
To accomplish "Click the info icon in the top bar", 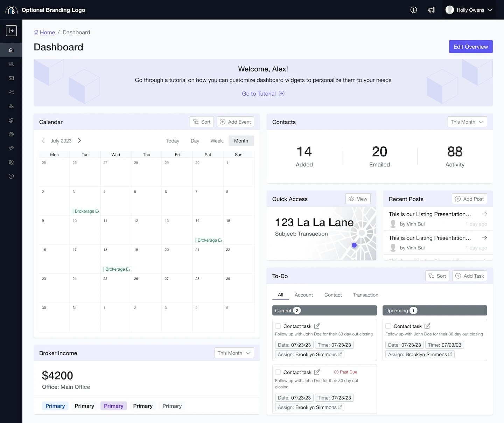I will [413, 10].
